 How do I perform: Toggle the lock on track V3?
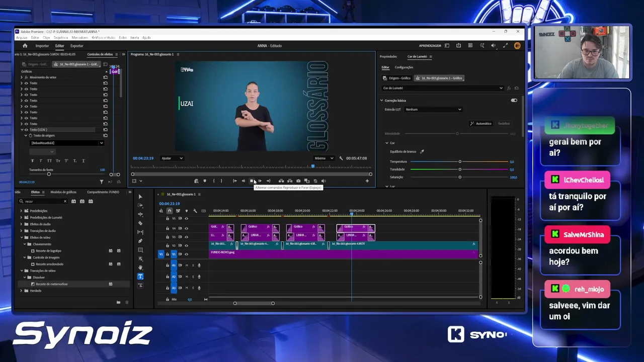(168, 237)
